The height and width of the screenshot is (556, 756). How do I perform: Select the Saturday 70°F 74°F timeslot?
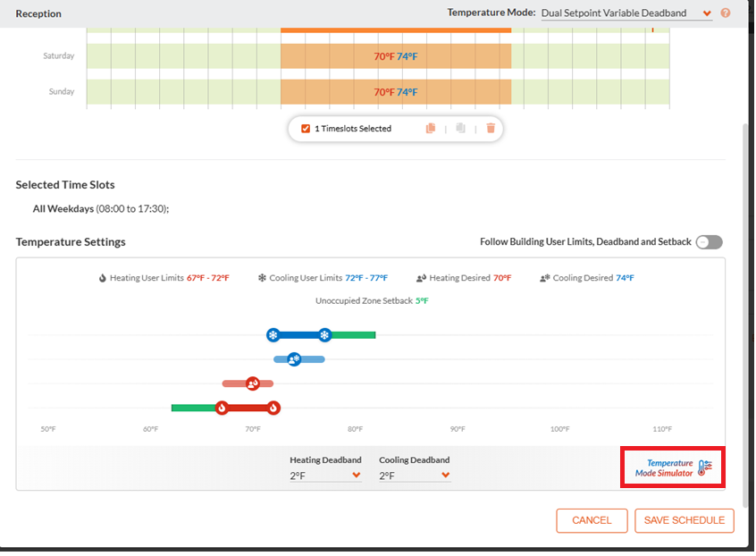coord(396,56)
